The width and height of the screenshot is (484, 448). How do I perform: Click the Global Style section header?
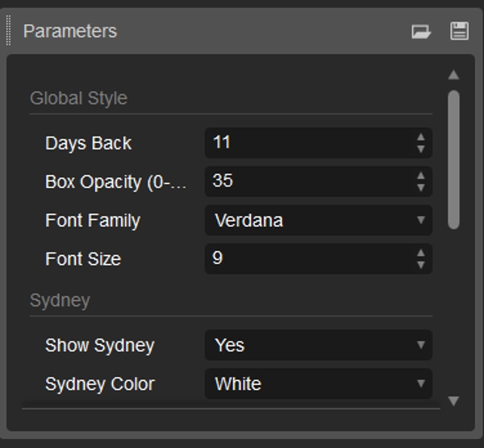click(x=78, y=98)
